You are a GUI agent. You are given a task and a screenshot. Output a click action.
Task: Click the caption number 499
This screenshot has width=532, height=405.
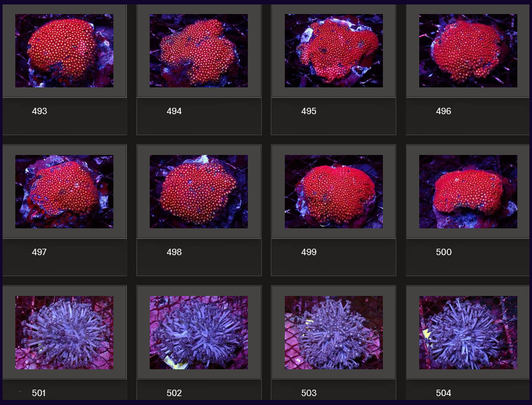coord(309,252)
